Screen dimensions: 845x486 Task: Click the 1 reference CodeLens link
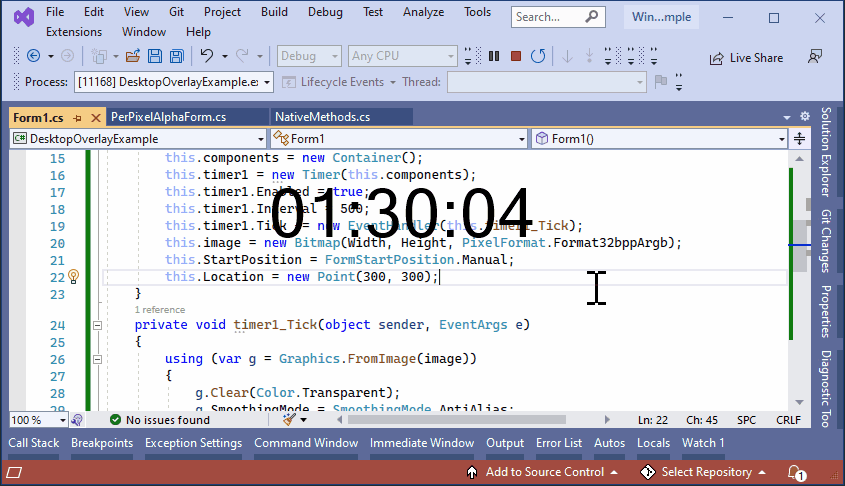pyautogui.click(x=160, y=310)
